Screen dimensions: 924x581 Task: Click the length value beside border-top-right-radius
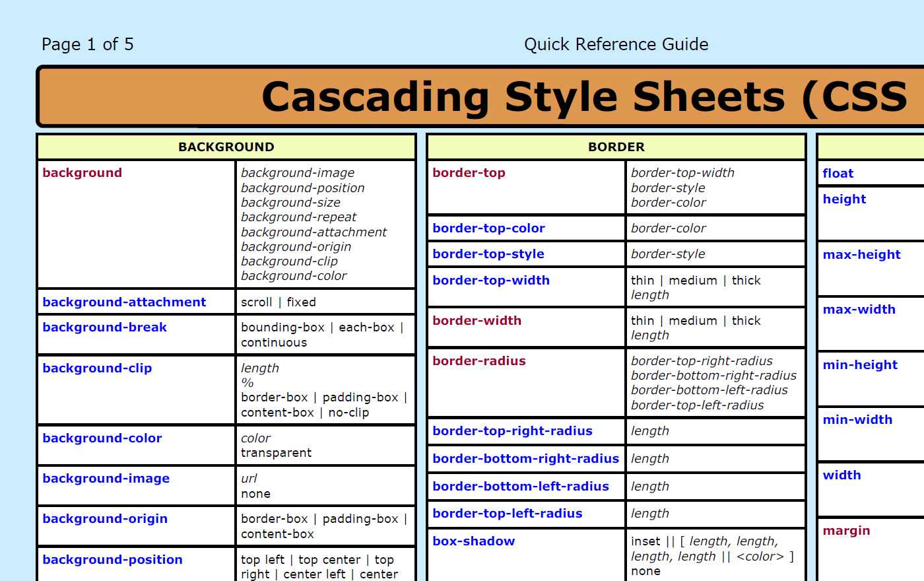click(650, 431)
